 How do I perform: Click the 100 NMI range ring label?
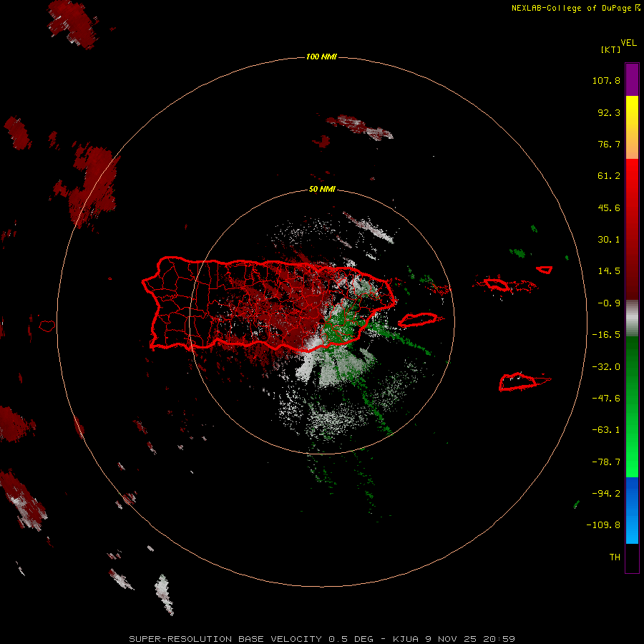coord(321,57)
